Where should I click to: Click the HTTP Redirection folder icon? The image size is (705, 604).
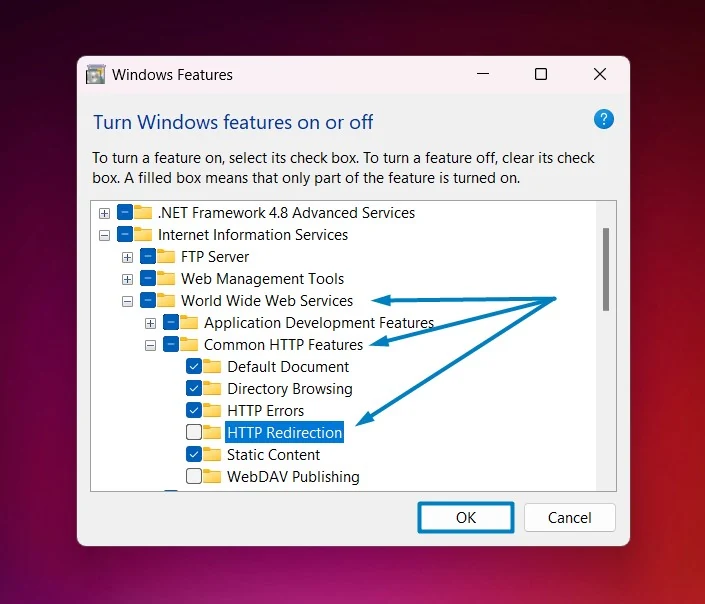212,432
